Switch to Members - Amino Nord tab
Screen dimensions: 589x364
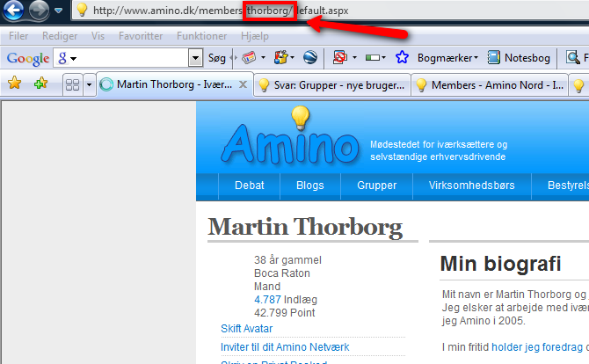coord(490,85)
